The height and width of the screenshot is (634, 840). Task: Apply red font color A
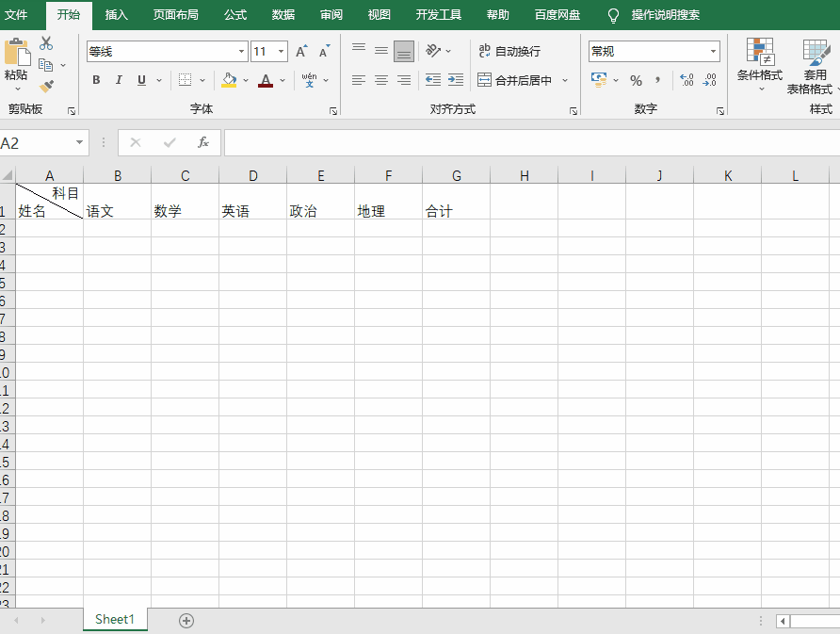pyautogui.click(x=266, y=80)
